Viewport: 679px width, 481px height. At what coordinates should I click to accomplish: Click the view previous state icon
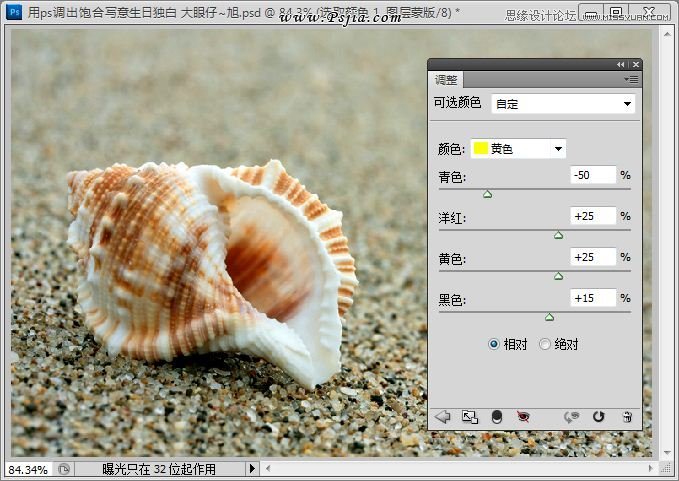click(572, 417)
